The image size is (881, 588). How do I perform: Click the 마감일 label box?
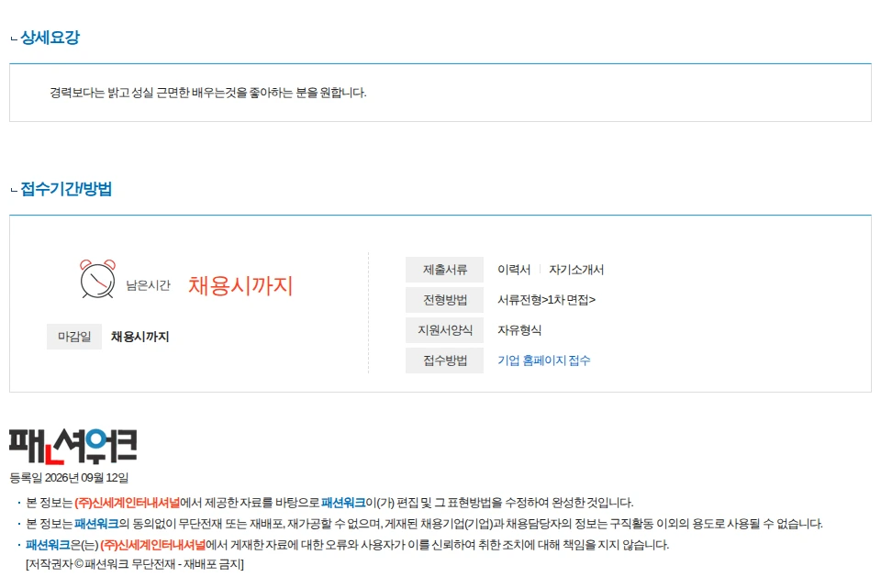coord(74,337)
